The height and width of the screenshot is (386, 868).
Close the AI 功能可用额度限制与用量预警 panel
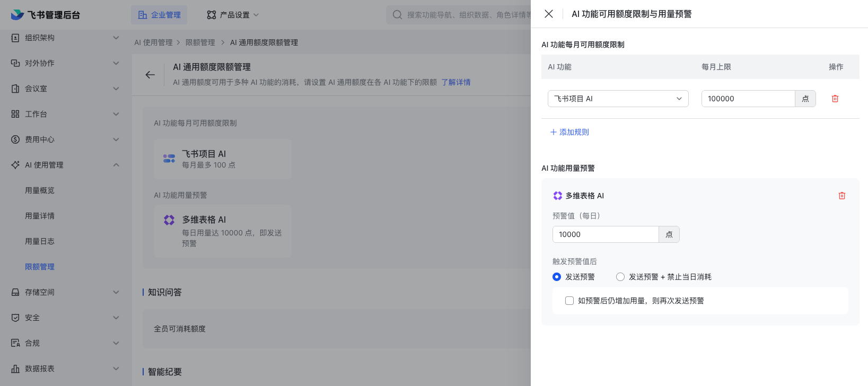549,14
